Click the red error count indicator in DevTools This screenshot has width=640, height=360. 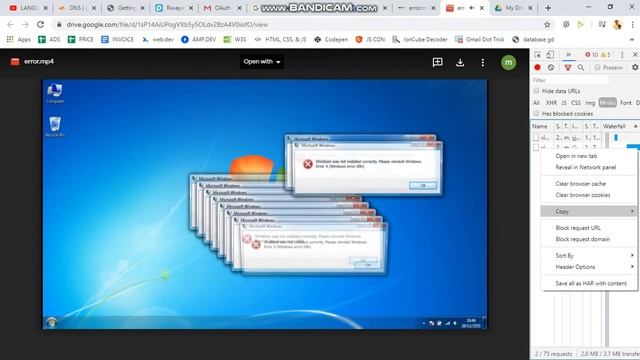point(591,55)
